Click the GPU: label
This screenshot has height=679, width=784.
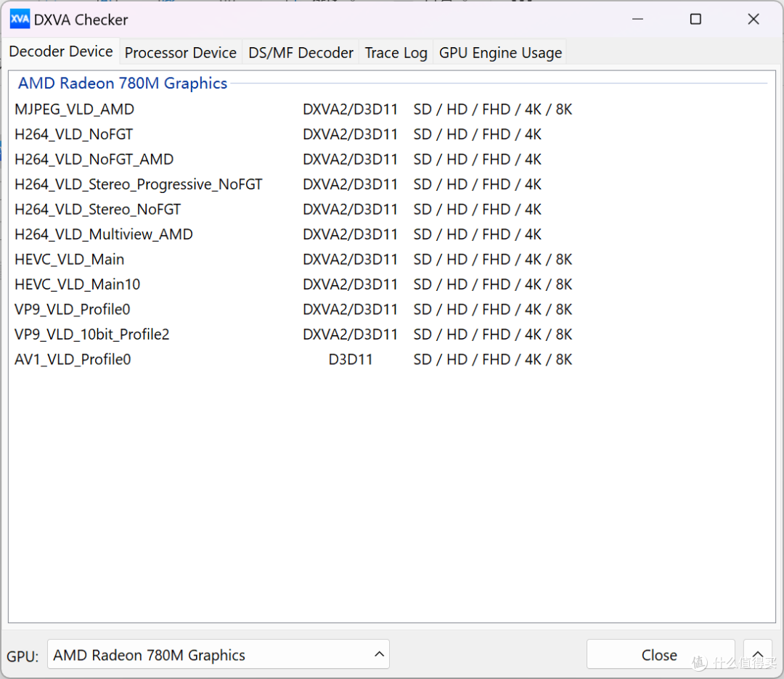pos(23,656)
